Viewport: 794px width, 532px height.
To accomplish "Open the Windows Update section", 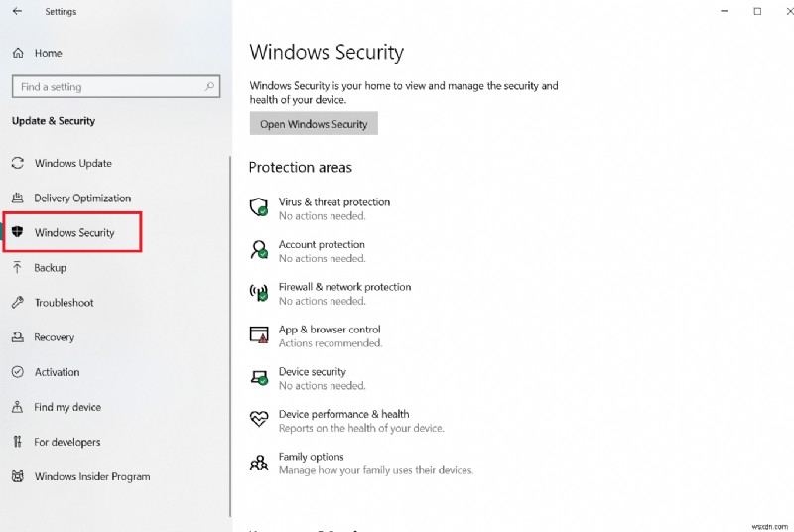I will 72,163.
